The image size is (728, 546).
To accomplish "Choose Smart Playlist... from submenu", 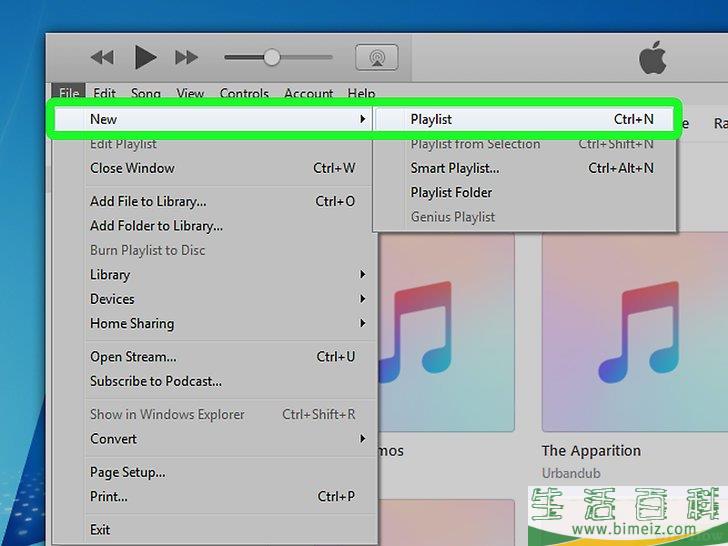I will (x=524, y=168).
